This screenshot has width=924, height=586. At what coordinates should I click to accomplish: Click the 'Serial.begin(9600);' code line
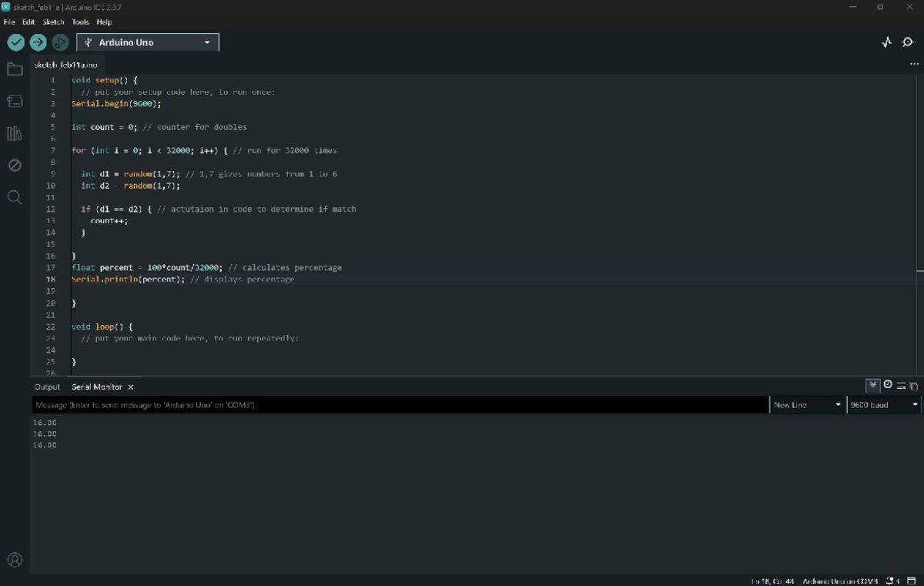pyautogui.click(x=116, y=103)
